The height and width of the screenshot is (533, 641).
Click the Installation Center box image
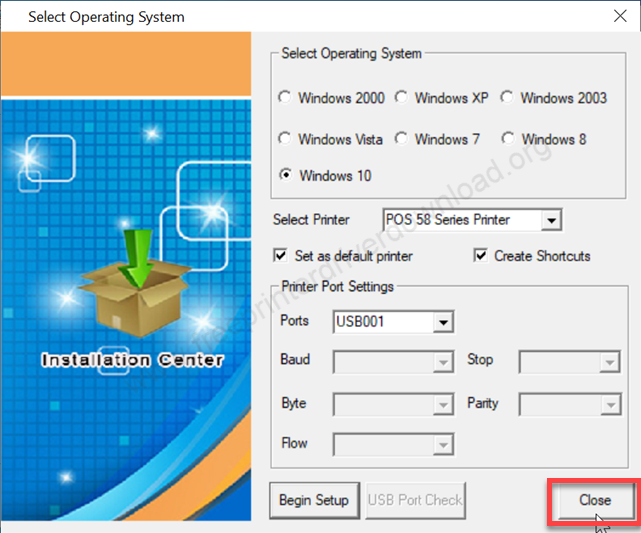coord(136,284)
